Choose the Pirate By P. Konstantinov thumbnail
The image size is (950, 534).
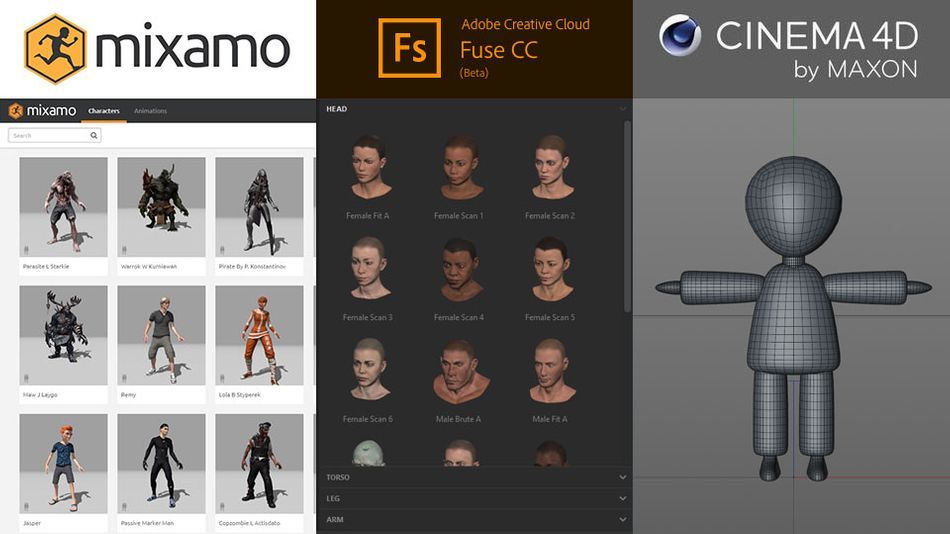pyautogui.click(x=259, y=207)
